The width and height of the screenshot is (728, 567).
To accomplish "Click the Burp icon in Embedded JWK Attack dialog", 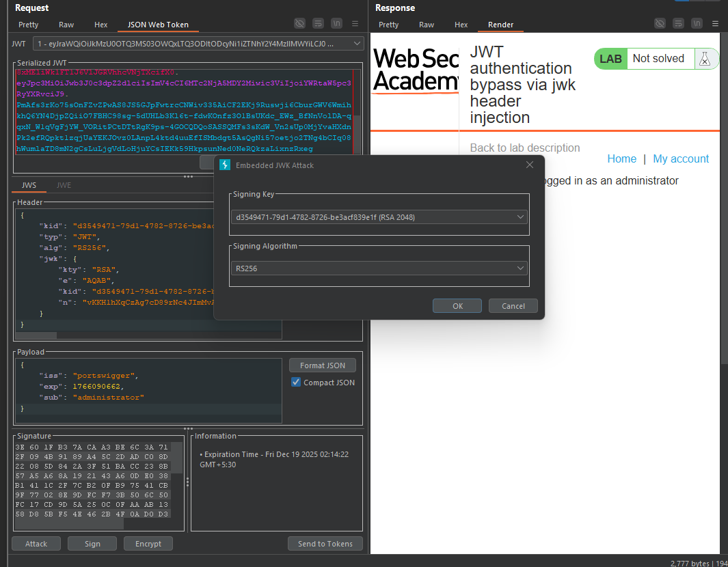I will pyautogui.click(x=225, y=165).
